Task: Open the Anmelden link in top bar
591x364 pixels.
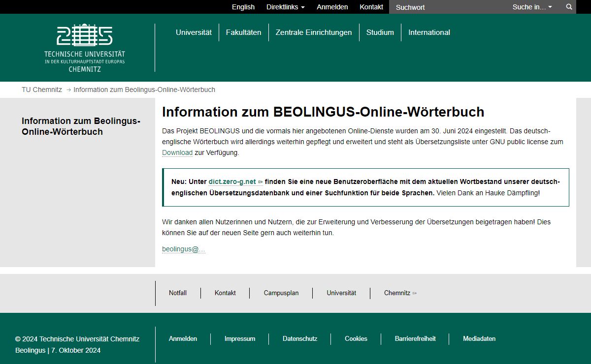Action: coord(332,7)
